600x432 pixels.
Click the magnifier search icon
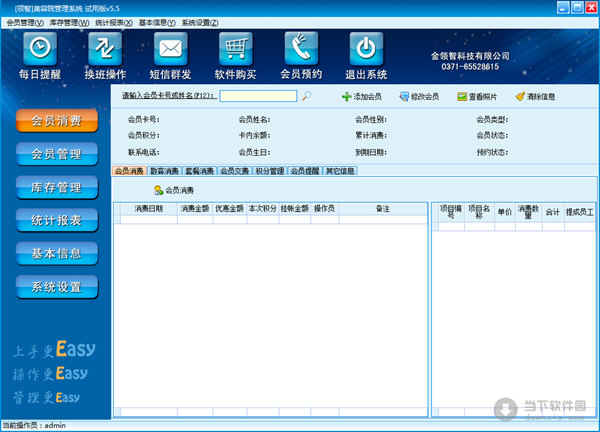[307, 96]
